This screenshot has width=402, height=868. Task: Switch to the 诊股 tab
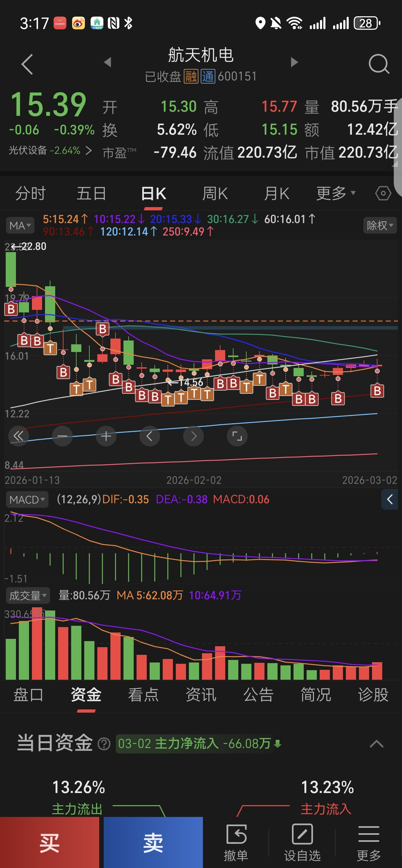pos(373,695)
